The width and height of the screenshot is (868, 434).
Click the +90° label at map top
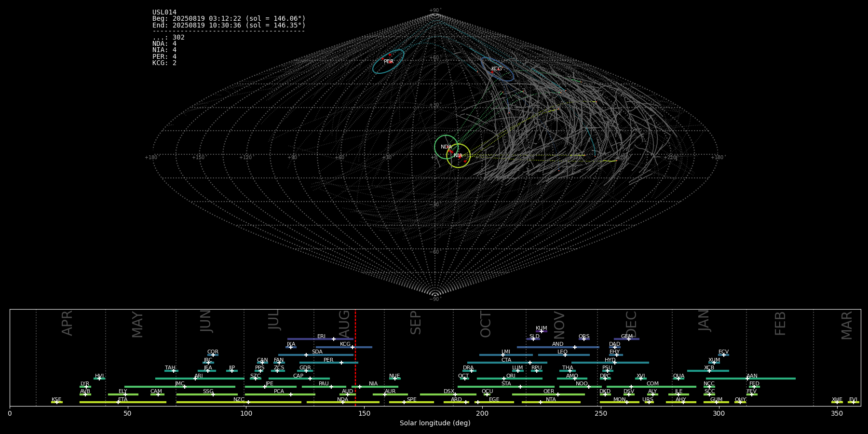pyautogui.click(x=435, y=10)
